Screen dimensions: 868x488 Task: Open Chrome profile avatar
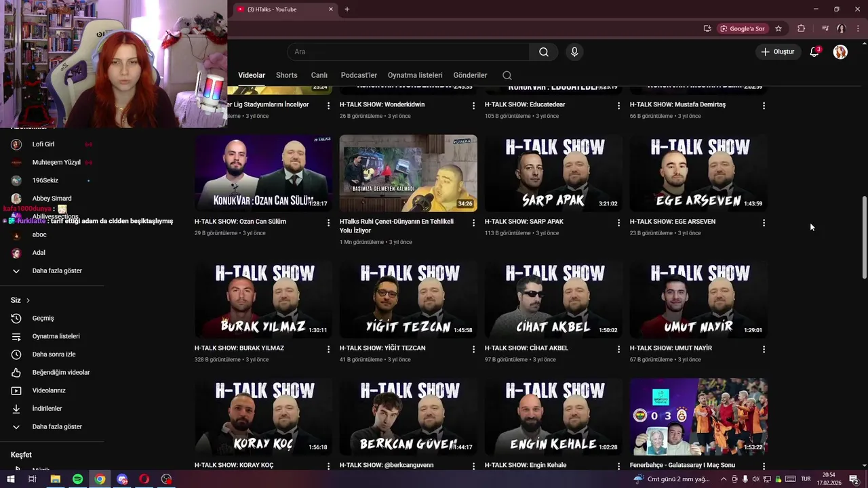841,28
